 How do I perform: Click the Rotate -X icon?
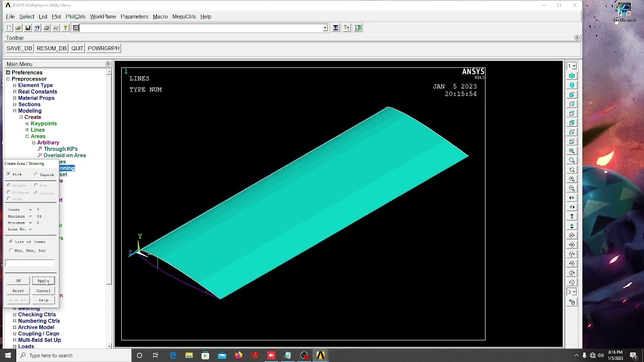pyautogui.click(x=572, y=245)
